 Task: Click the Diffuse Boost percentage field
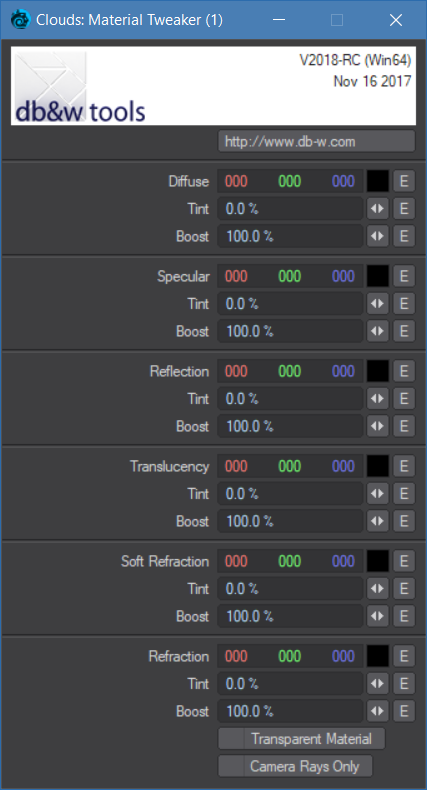click(x=290, y=236)
